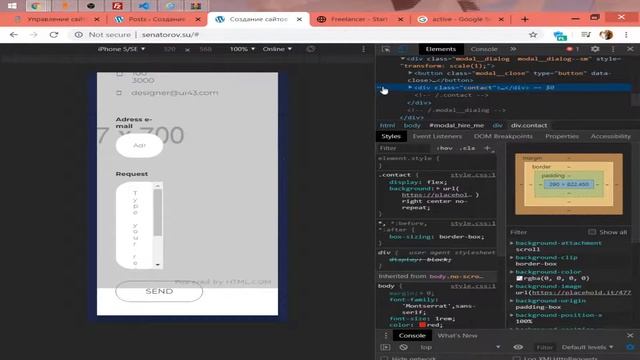Open FileZilla from the top taskbar
Screen dimensions: 640x360
(x=118, y=6)
